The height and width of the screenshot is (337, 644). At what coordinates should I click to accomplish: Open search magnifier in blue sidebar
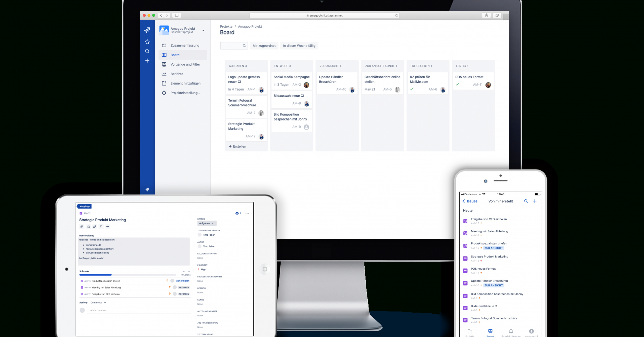[x=147, y=51]
